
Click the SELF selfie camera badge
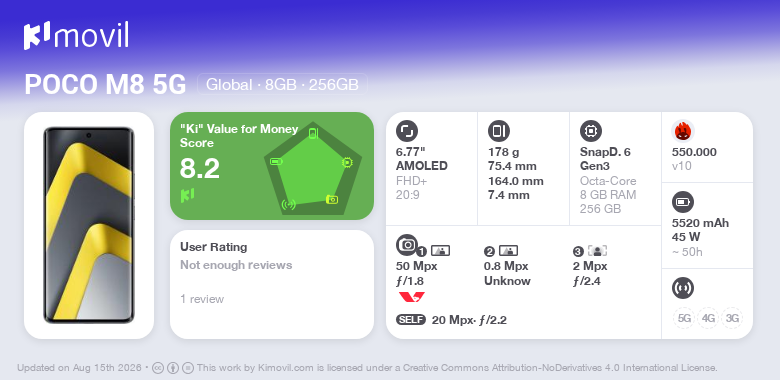click(411, 320)
